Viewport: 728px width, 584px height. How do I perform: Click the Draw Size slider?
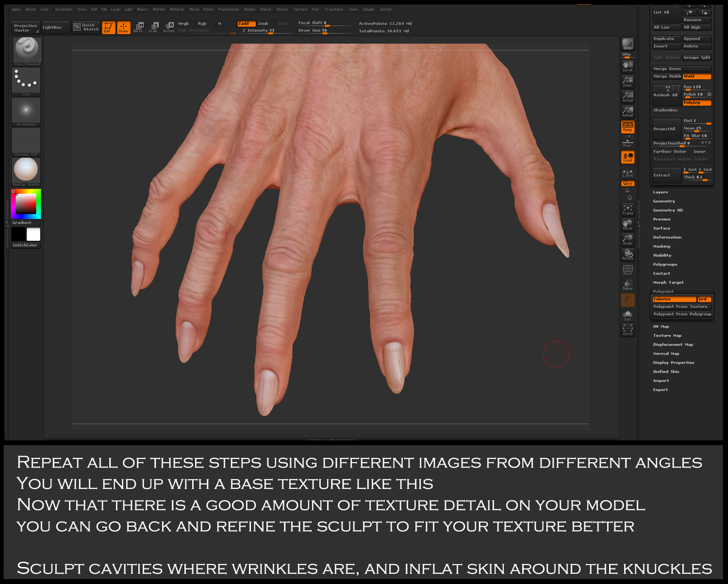pos(326,31)
